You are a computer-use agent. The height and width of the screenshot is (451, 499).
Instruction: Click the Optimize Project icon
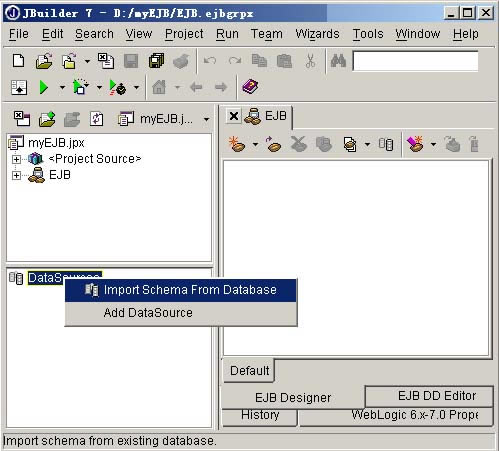coord(118,87)
